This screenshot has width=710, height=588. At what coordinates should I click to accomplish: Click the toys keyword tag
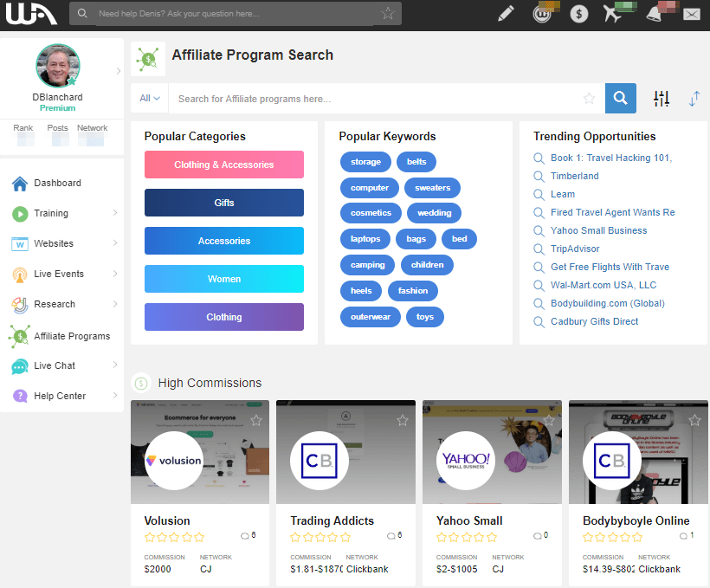425,317
